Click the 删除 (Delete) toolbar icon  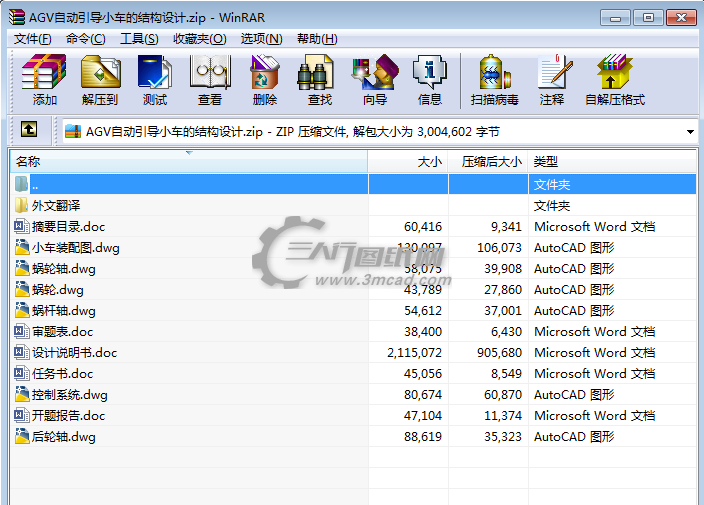265,71
